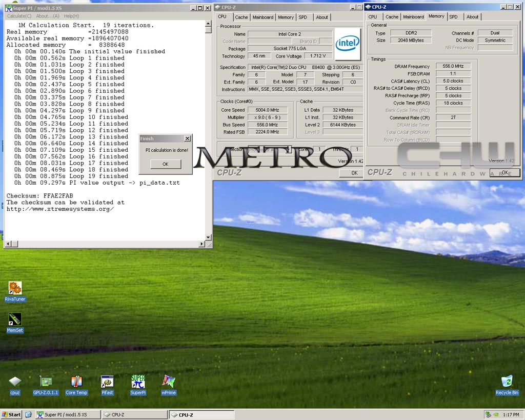Click the Level 2 cache value 6144 KBytes
The height and width of the screenshot is (420, 525).
coord(343,125)
